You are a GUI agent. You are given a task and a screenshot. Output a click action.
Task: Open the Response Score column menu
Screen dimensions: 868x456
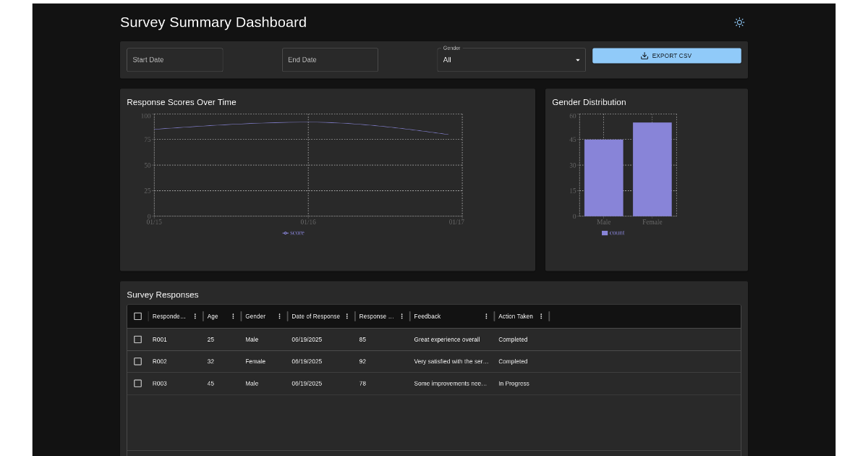401,316
